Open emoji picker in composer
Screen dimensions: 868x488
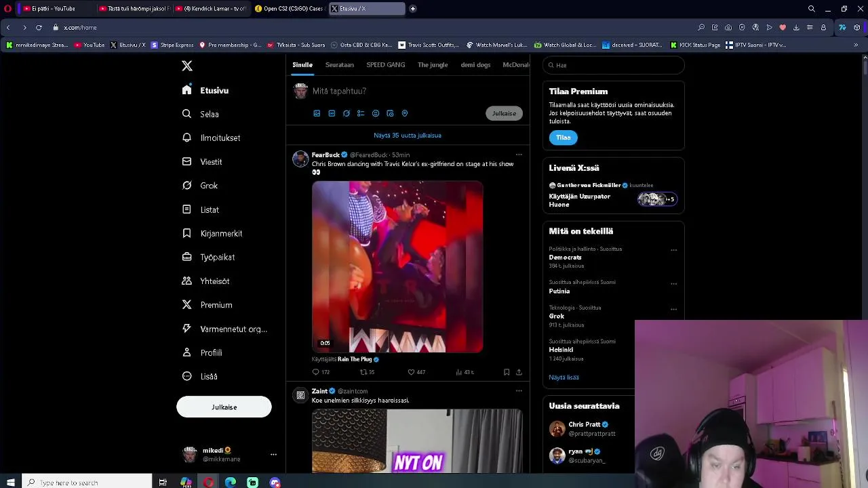(376, 113)
